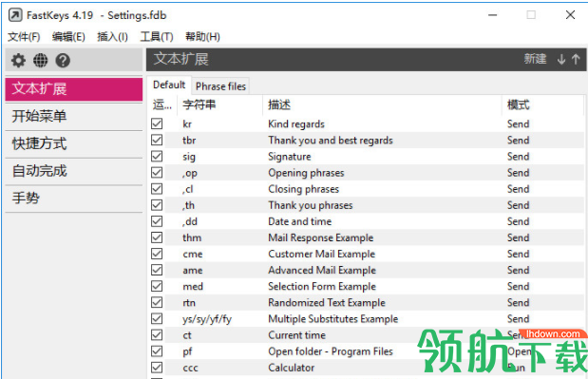This screenshot has width=588, height=379.
Task: Close the FastKeys window
Action: [x=570, y=15]
